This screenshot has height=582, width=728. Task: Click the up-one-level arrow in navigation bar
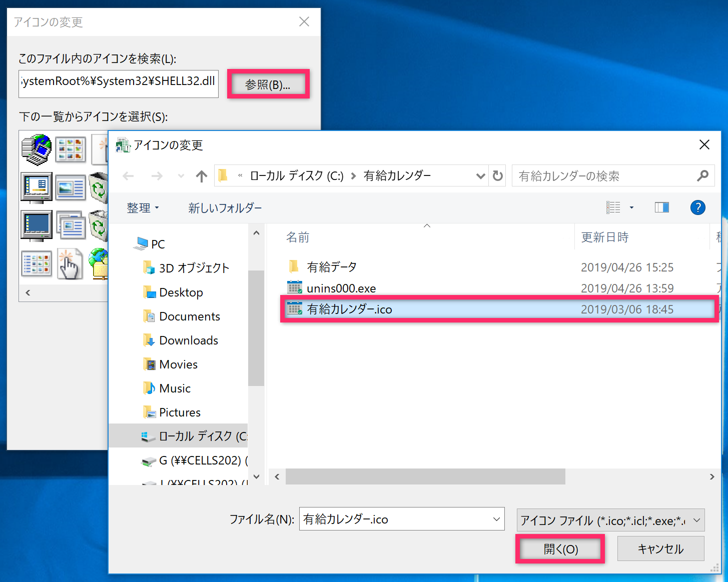(202, 176)
